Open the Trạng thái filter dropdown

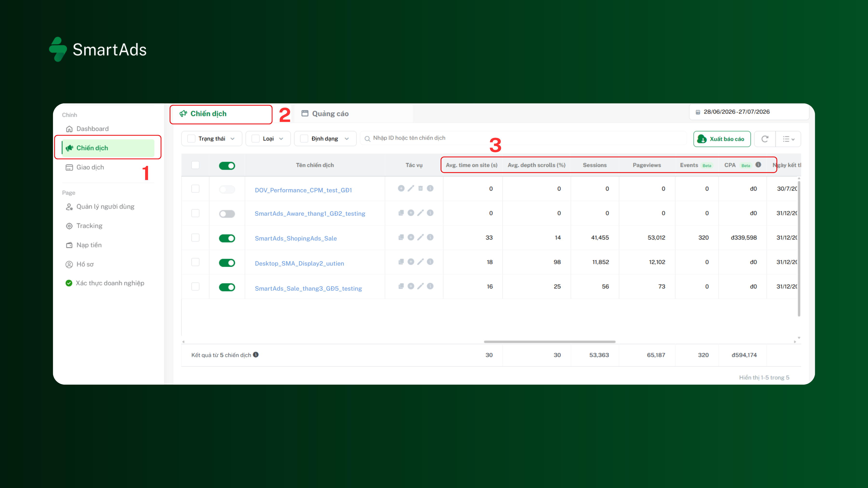[x=212, y=139]
